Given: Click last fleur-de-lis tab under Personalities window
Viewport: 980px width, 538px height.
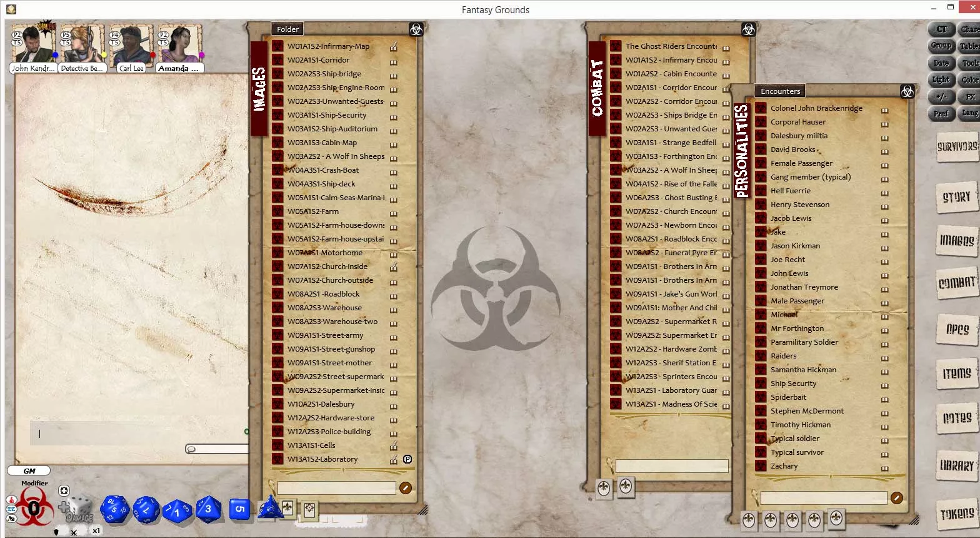Looking at the screenshot, I should click(836, 519).
